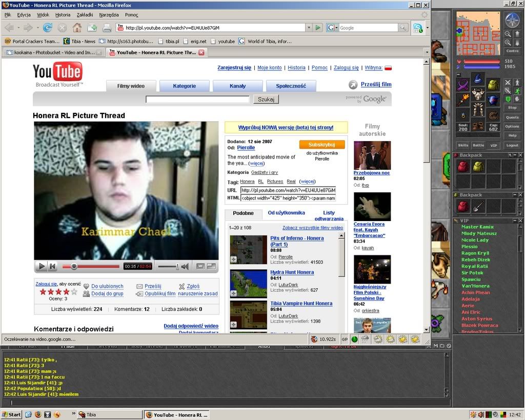Open the URL bar history dropdown
Image resolution: width=525 pixels, height=420 pixels.
(x=309, y=28)
